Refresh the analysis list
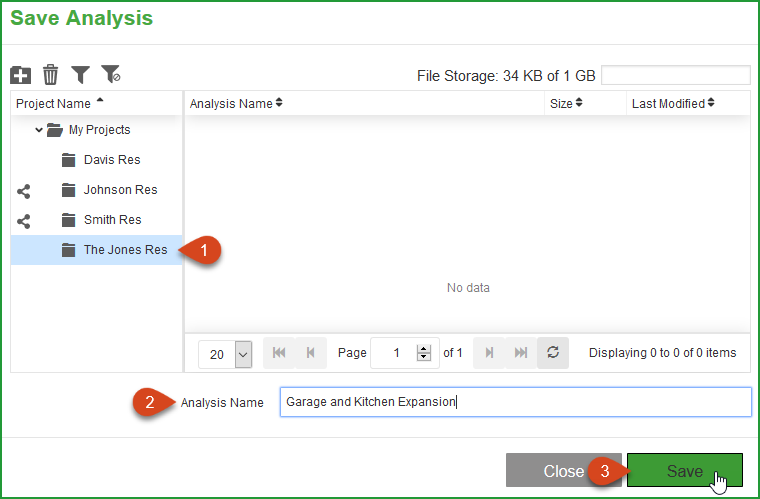Viewport: 760px width, 499px height. click(553, 353)
